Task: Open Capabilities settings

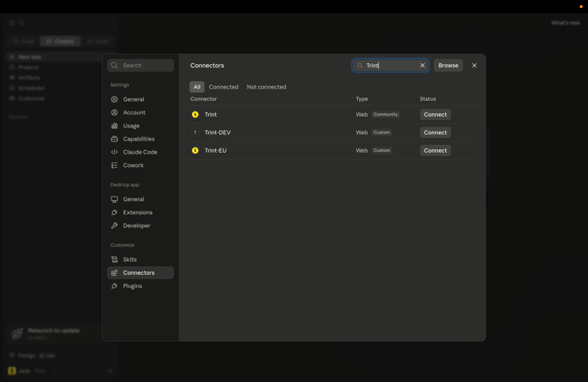Action: (x=140, y=139)
